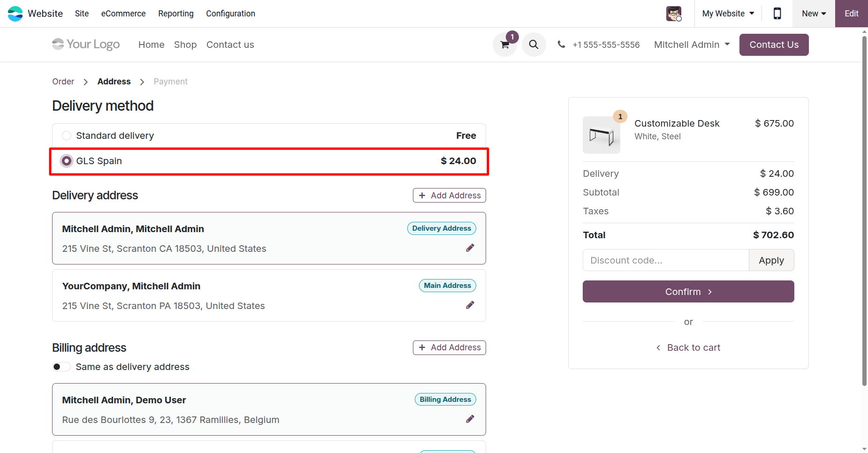The width and height of the screenshot is (868, 453).
Task: Select the GLS Spain radio option
Action: (67, 161)
